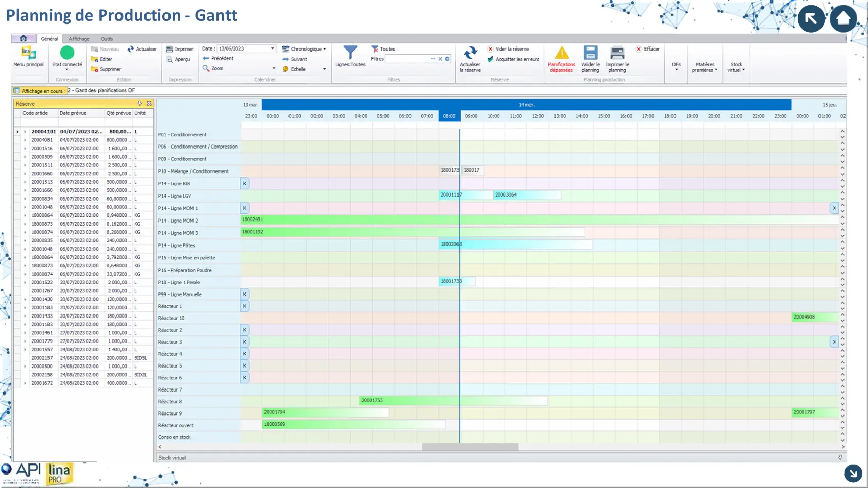Select Gantt task bar 20001753 on Réacteur 8
Viewport: 868px width, 488px height.
[x=453, y=401]
